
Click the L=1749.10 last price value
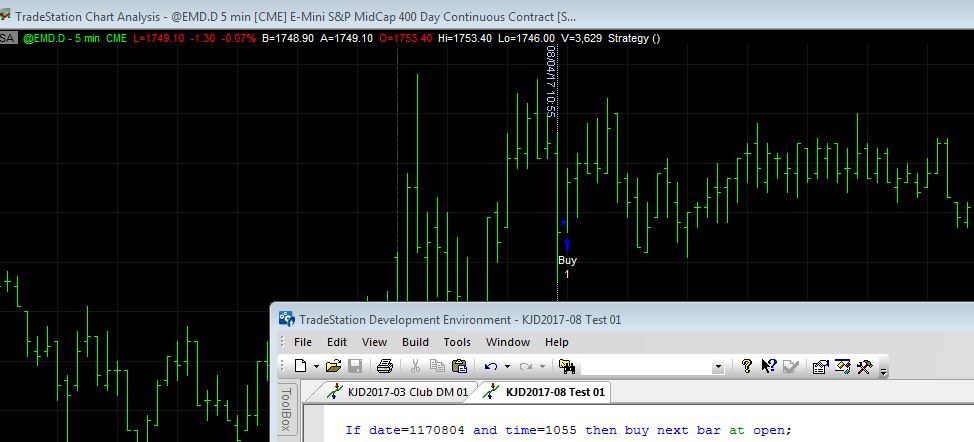click(159, 38)
